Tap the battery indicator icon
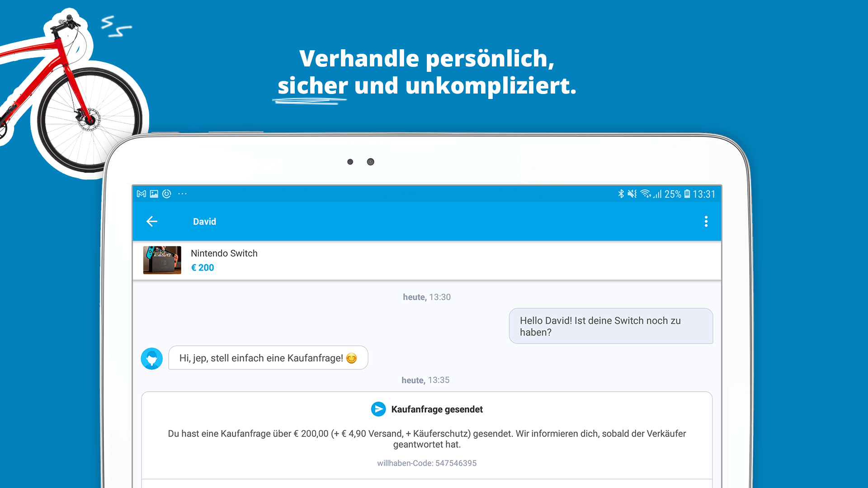868x488 pixels. (x=687, y=194)
